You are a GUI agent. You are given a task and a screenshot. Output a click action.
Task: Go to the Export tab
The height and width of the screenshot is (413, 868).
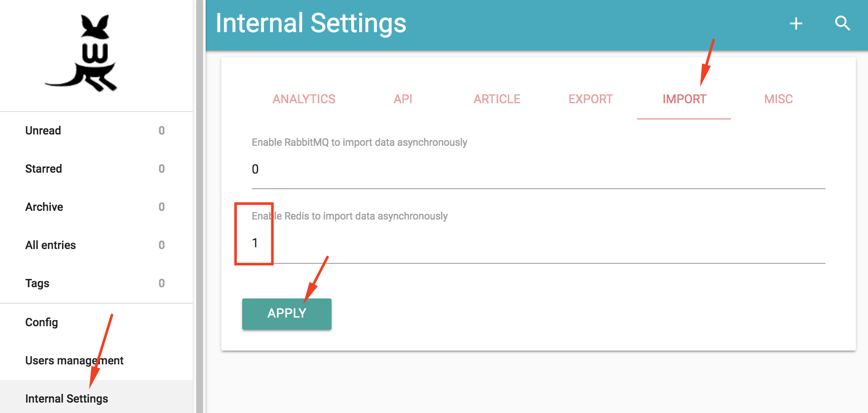590,99
